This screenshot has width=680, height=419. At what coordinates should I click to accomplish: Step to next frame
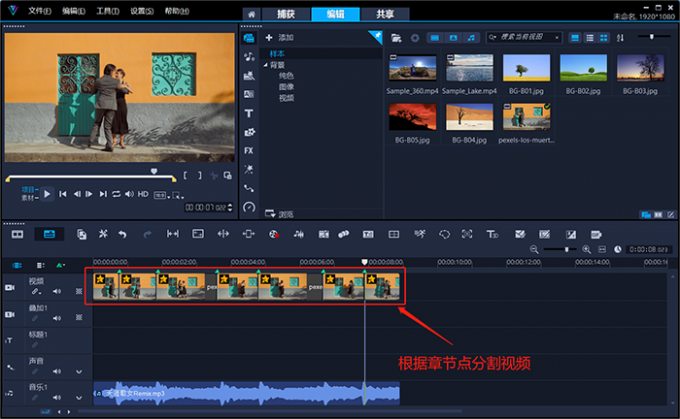pyautogui.click(x=89, y=194)
